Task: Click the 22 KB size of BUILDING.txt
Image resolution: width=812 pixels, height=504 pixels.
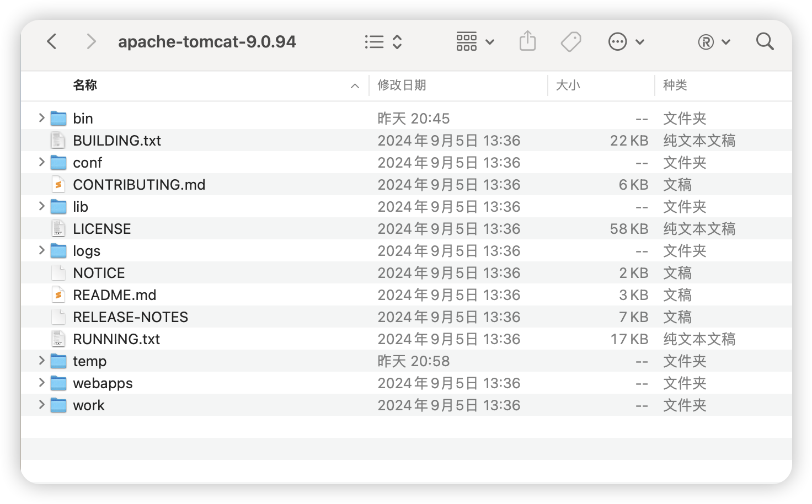Action: [x=629, y=141]
